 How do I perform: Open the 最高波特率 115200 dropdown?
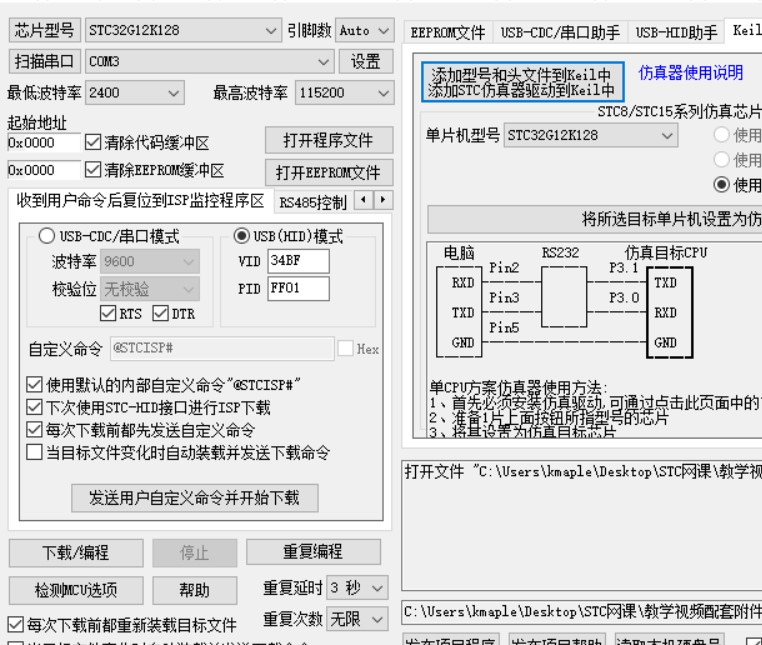345,92
